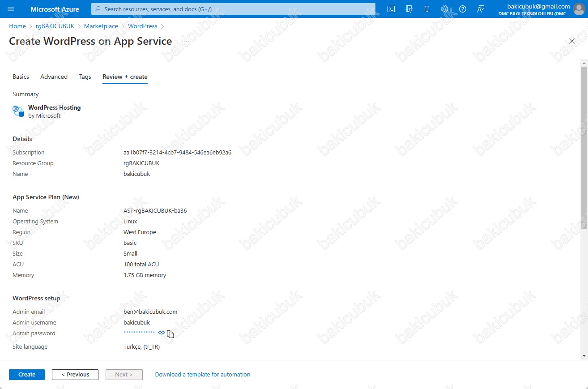Screen dimensions: 588x389
Task: Open the Help question mark icon
Action: [x=463, y=9]
